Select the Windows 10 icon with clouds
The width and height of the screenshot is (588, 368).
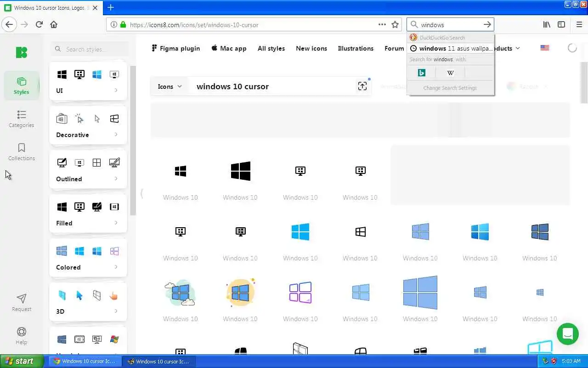point(180,293)
